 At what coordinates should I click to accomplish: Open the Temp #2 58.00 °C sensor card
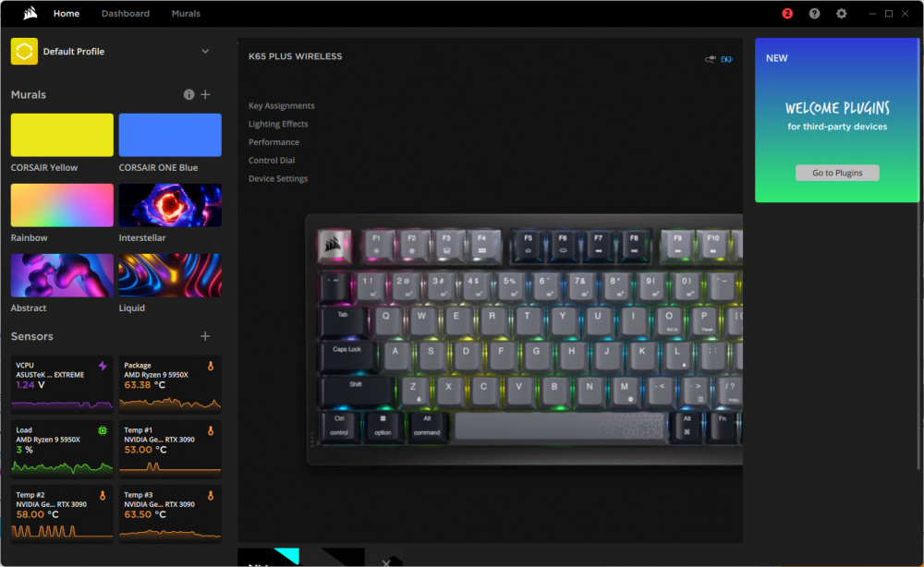tap(62, 513)
